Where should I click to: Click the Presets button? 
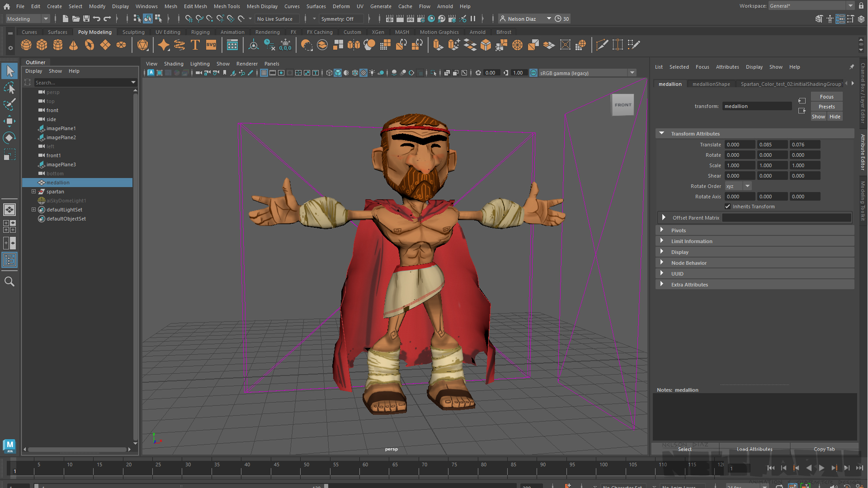point(826,107)
